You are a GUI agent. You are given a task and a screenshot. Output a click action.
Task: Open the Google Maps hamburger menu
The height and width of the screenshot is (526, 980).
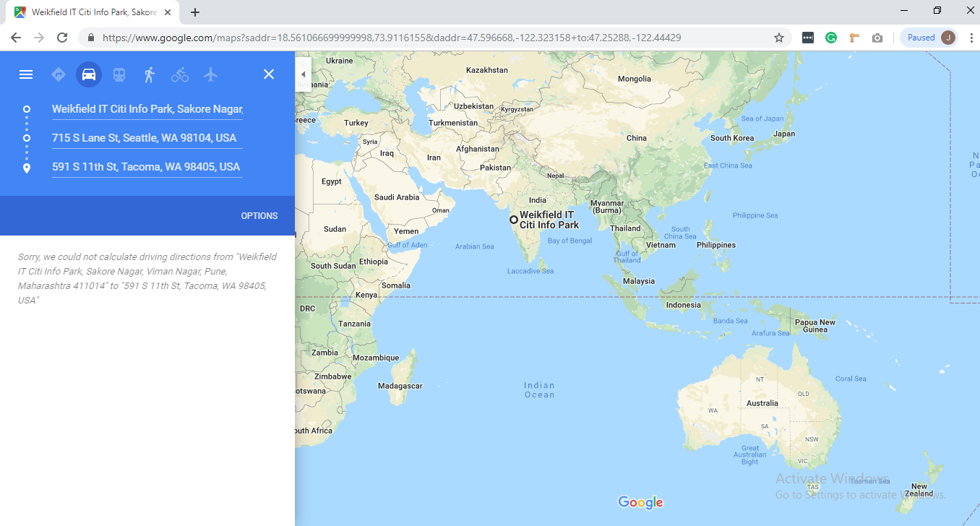pyautogui.click(x=26, y=74)
